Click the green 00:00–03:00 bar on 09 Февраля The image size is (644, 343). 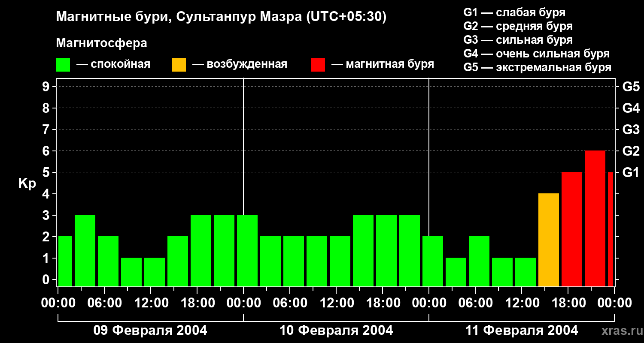click(65, 261)
